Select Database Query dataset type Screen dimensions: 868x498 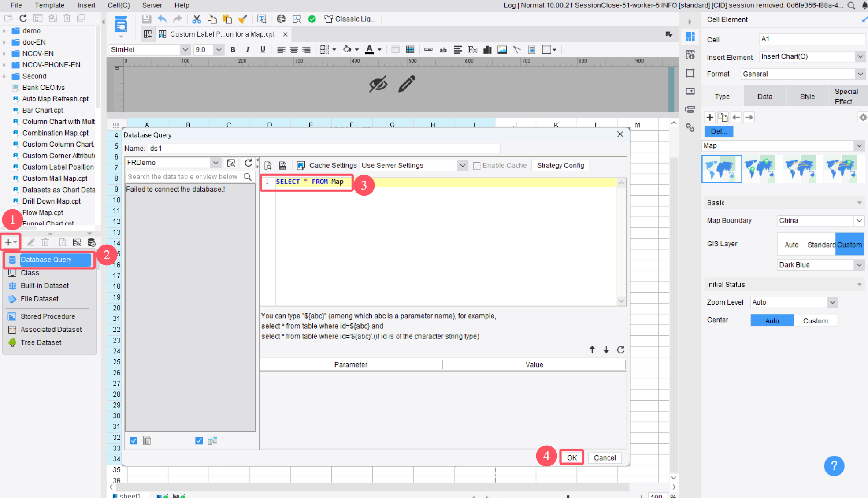coord(49,260)
